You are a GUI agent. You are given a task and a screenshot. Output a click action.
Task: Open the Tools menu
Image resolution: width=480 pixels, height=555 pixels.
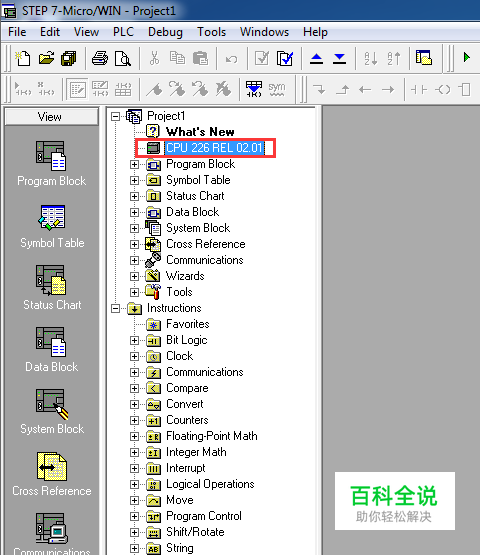click(211, 32)
